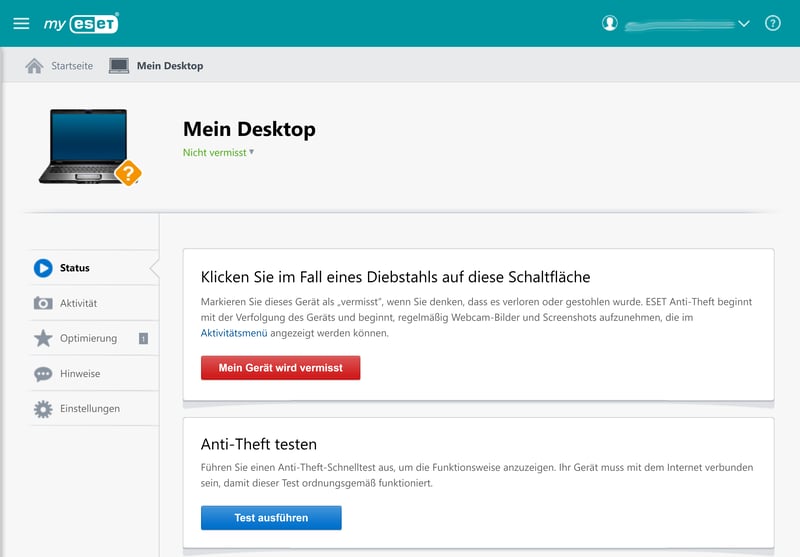The width and height of the screenshot is (800, 557).
Task: Expand the account dropdown chevron
Action: point(743,24)
